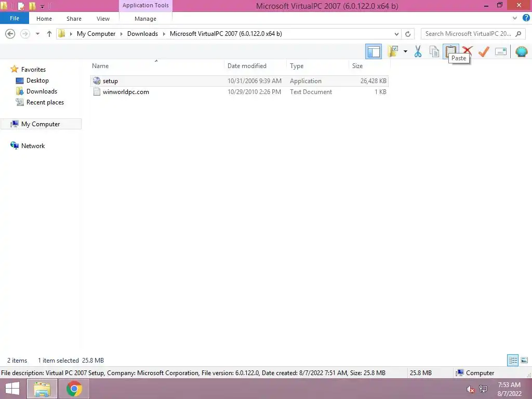Go up one folder level with Up arrow

click(49, 34)
